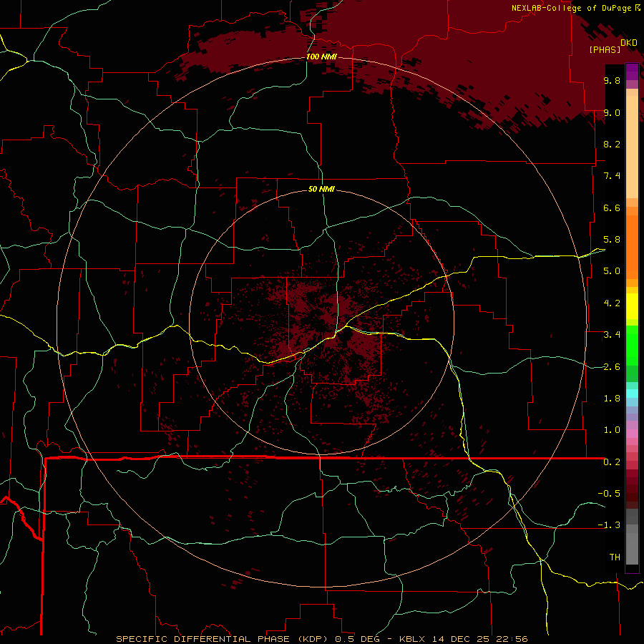644x644 pixels.
Task: Pick the bright yellow color bar segment
Action: click(x=632, y=306)
